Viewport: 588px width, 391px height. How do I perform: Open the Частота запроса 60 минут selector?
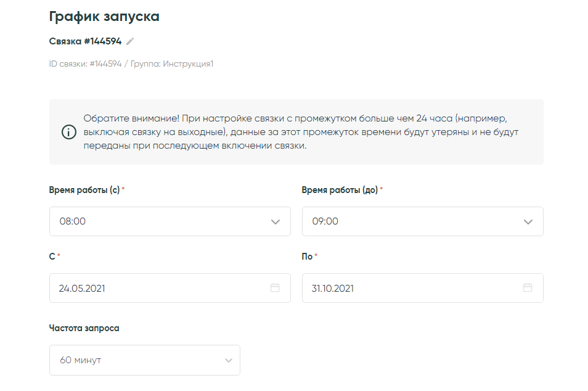144,360
